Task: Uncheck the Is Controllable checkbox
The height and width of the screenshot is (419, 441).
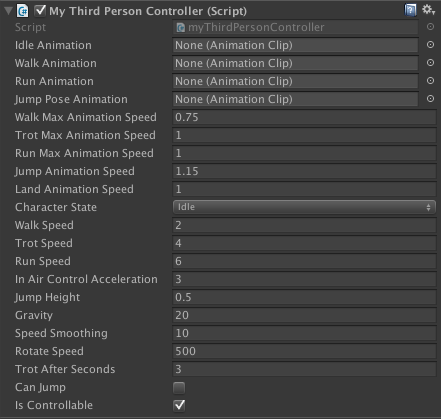Action: [179, 405]
